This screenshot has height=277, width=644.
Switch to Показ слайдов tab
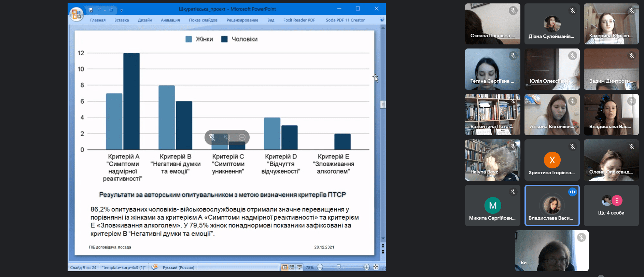203,20
